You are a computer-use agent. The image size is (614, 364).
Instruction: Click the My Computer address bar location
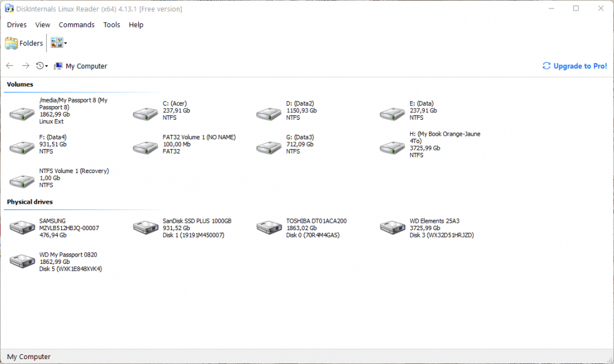86,66
